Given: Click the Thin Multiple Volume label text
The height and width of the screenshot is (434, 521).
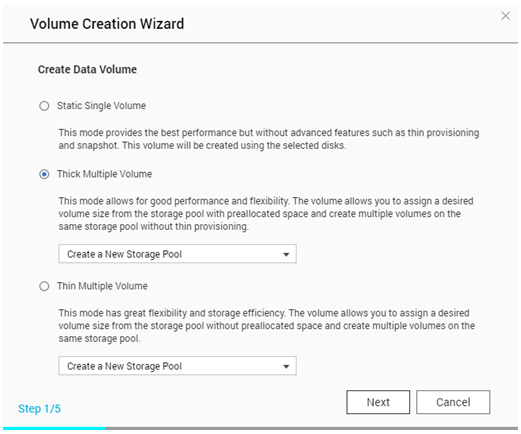Looking at the screenshot, I should (102, 286).
